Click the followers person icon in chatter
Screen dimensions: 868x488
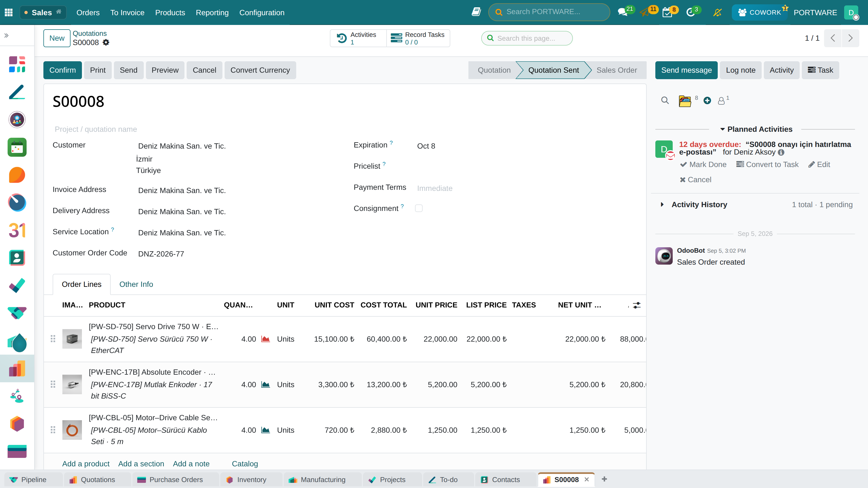(x=721, y=101)
